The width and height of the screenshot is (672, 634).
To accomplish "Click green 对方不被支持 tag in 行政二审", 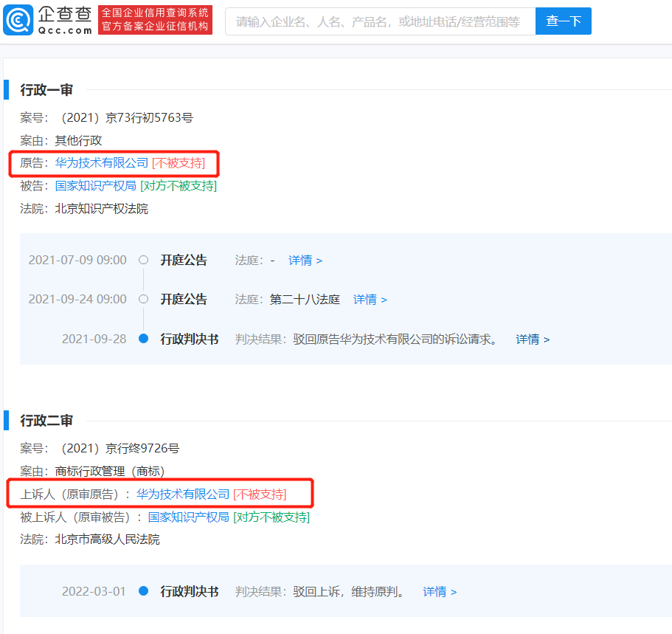I will [271, 517].
